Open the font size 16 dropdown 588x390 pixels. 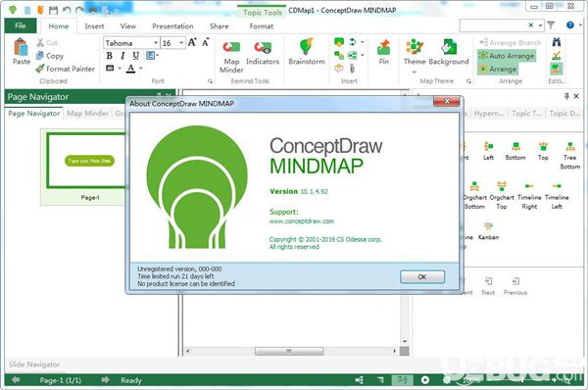[x=181, y=43]
